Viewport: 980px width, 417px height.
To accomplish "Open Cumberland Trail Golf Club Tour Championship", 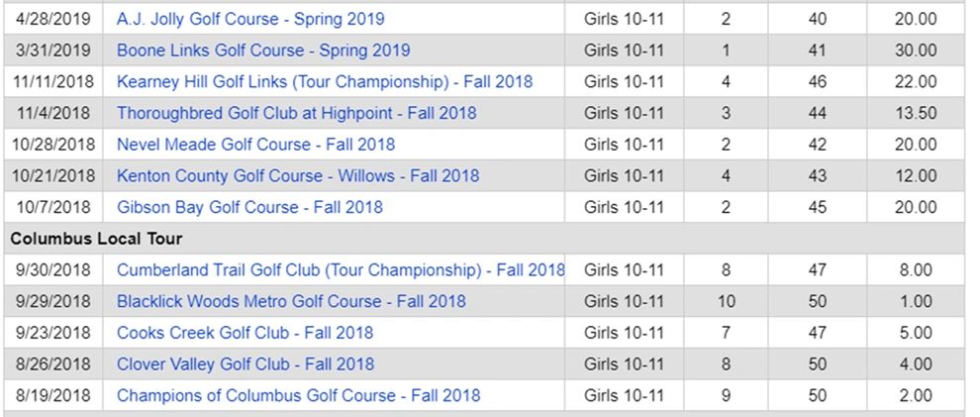I will (341, 269).
